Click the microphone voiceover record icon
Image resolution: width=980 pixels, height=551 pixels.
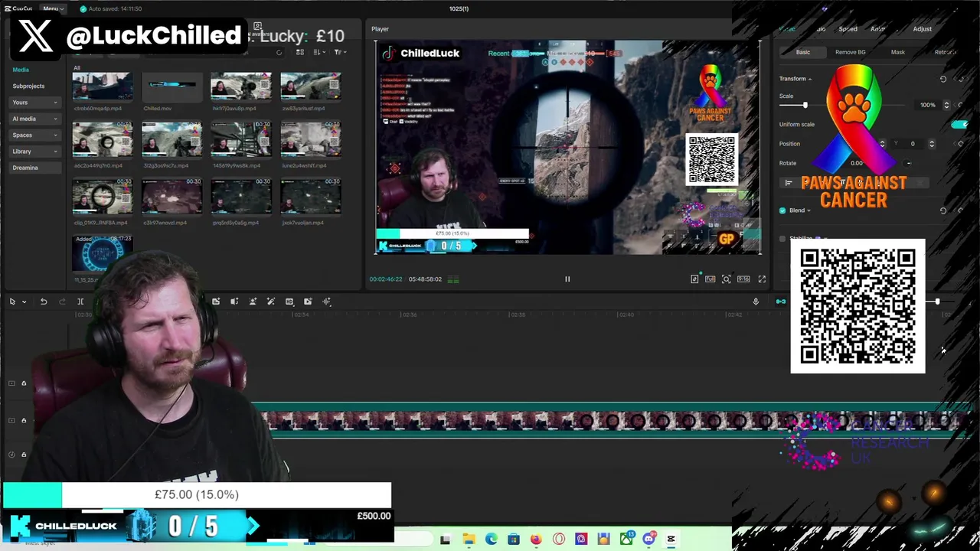coord(756,302)
